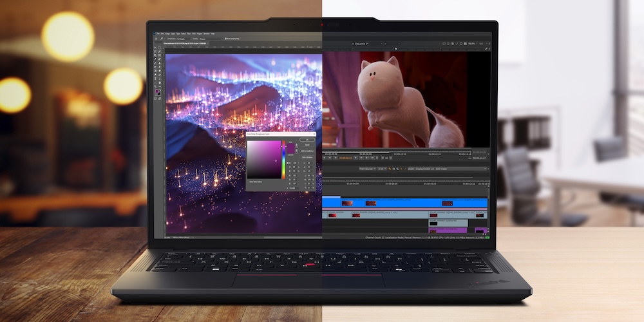
Task: Open the Sample Size dropdown
Action: coord(184,39)
